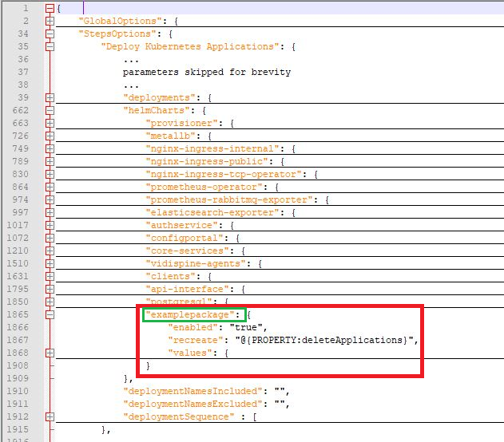Click line number 1867 in the margin

(x=17, y=340)
